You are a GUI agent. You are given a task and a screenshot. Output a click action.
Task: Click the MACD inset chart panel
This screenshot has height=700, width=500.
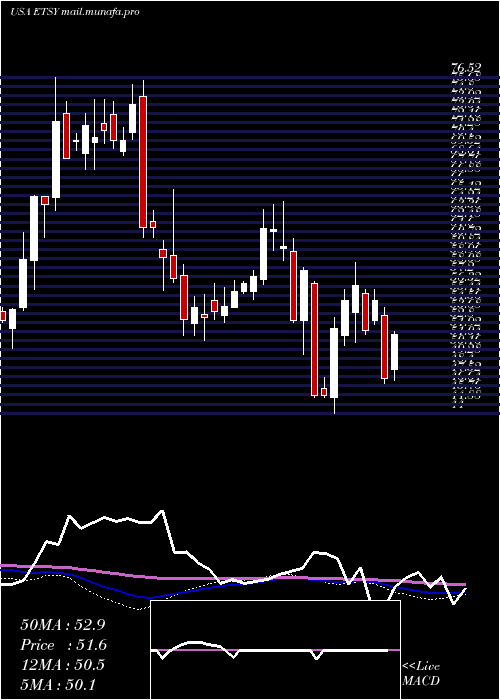pyautogui.click(x=275, y=650)
